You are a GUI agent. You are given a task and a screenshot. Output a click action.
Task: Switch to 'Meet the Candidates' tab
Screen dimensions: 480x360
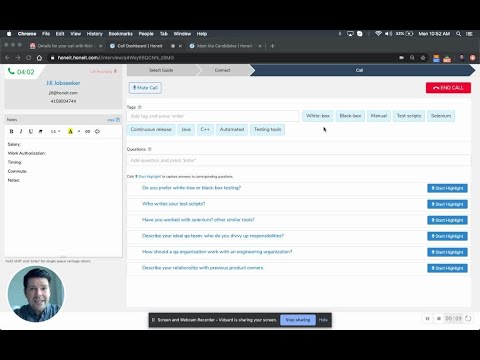point(224,46)
